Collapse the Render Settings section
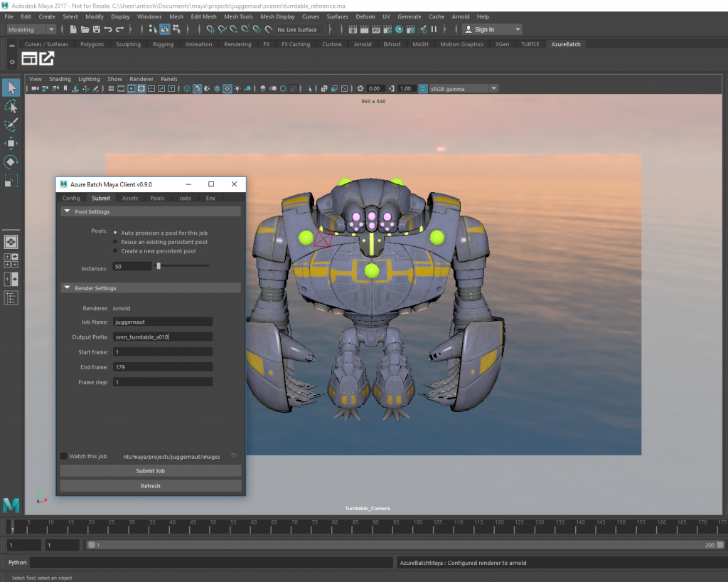Screen dimensions: 728x582 pyautogui.click(x=68, y=288)
